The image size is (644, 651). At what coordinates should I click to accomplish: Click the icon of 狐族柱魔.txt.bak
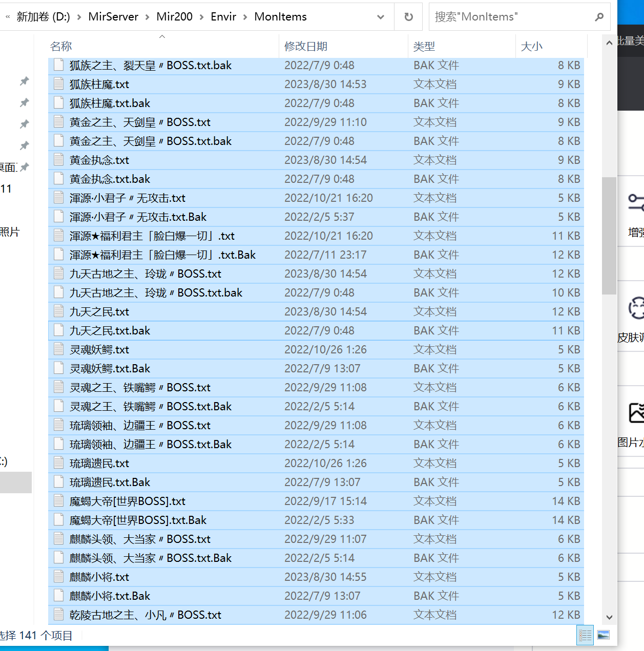[x=59, y=103]
